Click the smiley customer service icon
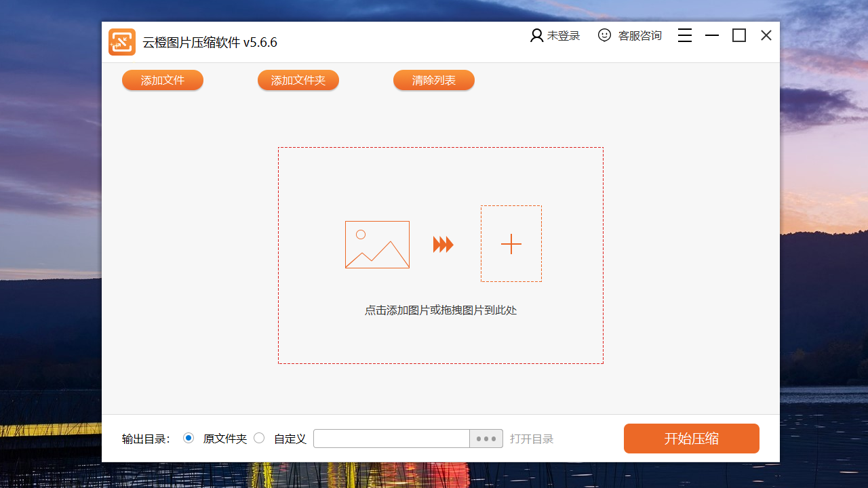This screenshot has height=488, width=868. (x=604, y=35)
